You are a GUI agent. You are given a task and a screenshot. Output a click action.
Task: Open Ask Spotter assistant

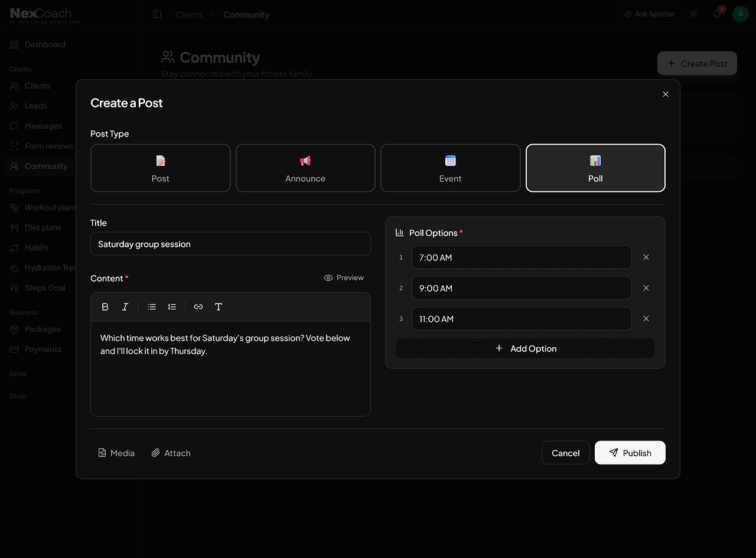click(x=650, y=14)
